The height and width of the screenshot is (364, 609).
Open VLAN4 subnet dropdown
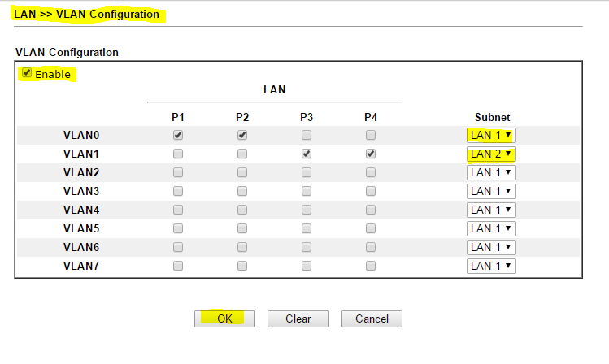click(491, 210)
